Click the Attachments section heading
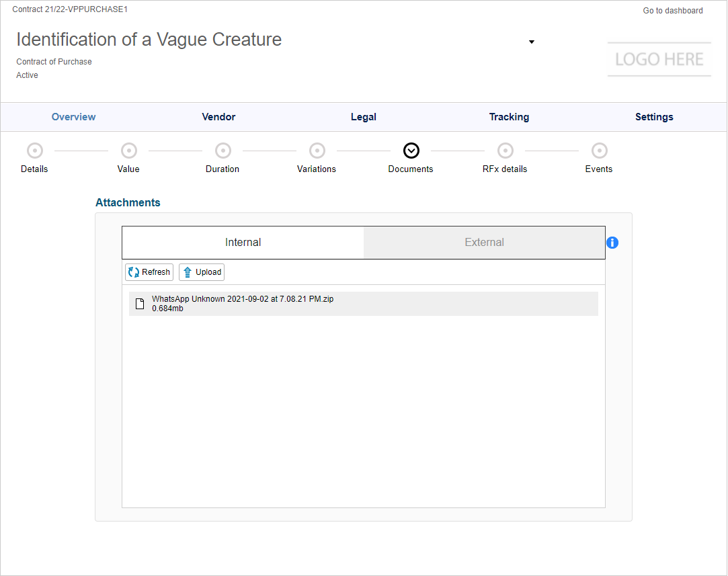 click(128, 202)
